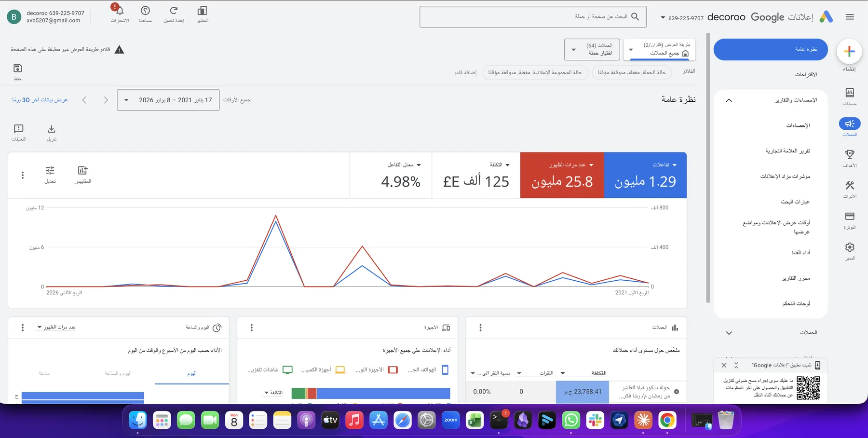Click the ad group status filter chip

(535, 72)
